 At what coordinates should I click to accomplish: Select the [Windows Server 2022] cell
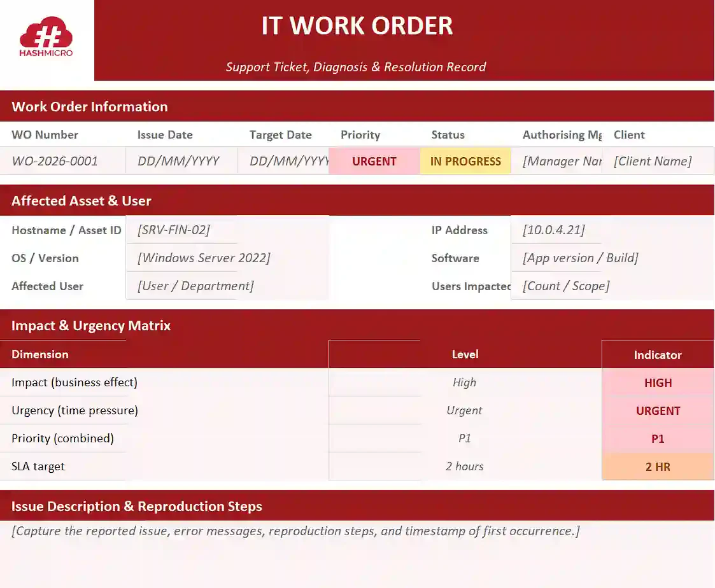(x=227, y=258)
